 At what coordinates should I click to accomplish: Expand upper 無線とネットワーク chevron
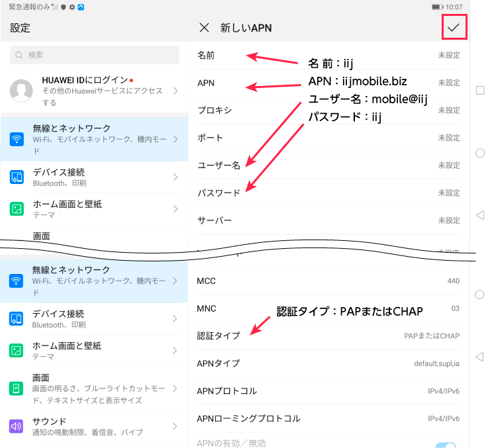pos(175,139)
